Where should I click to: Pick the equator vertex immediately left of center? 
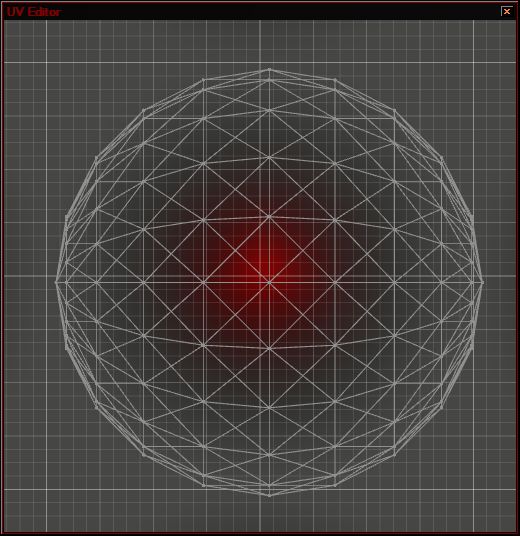[x=204, y=282]
